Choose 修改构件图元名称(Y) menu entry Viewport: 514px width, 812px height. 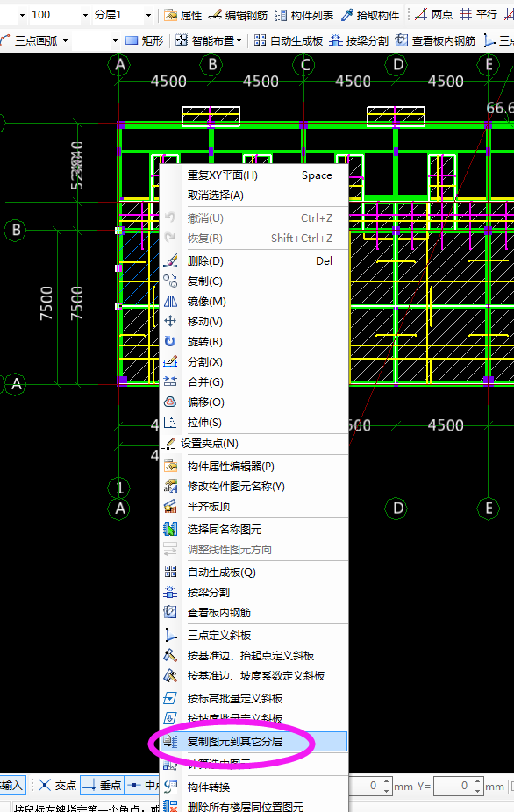coord(253,487)
